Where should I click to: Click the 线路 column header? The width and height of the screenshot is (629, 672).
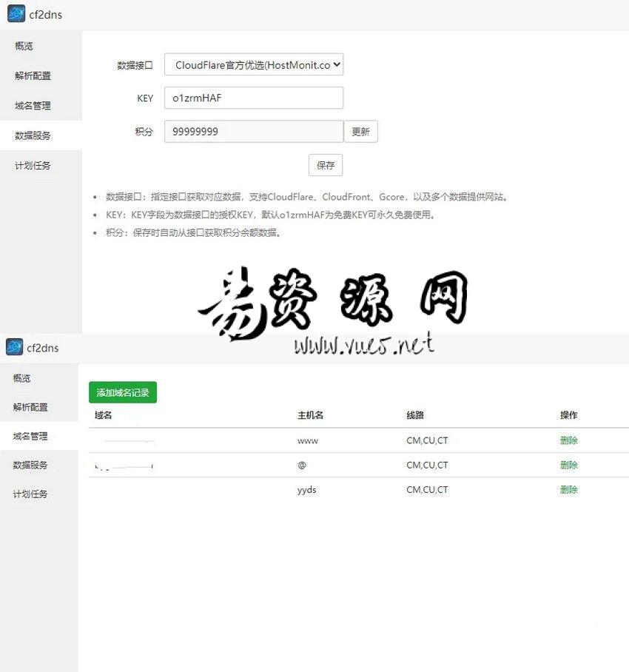[414, 415]
